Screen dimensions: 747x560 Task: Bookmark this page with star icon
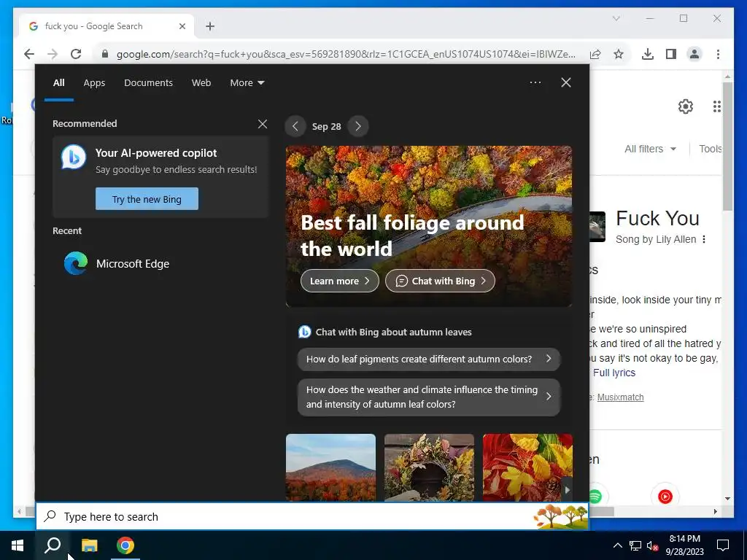click(x=619, y=54)
